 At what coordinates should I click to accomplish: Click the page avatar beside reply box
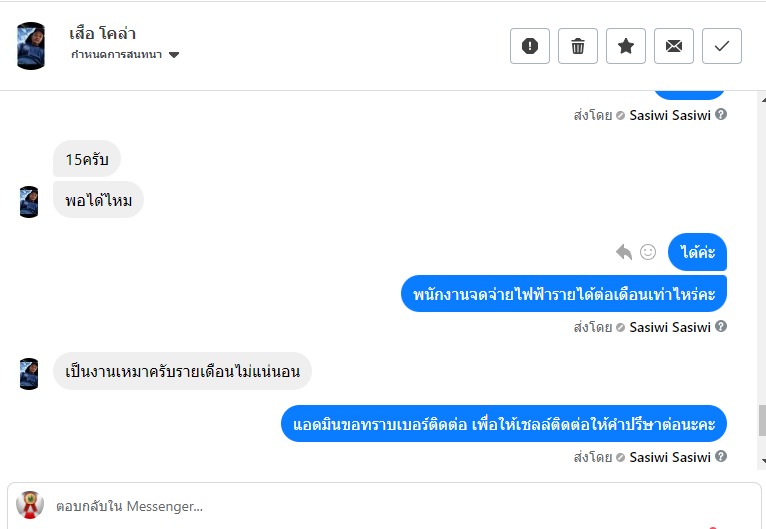click(x=30, y=505)
